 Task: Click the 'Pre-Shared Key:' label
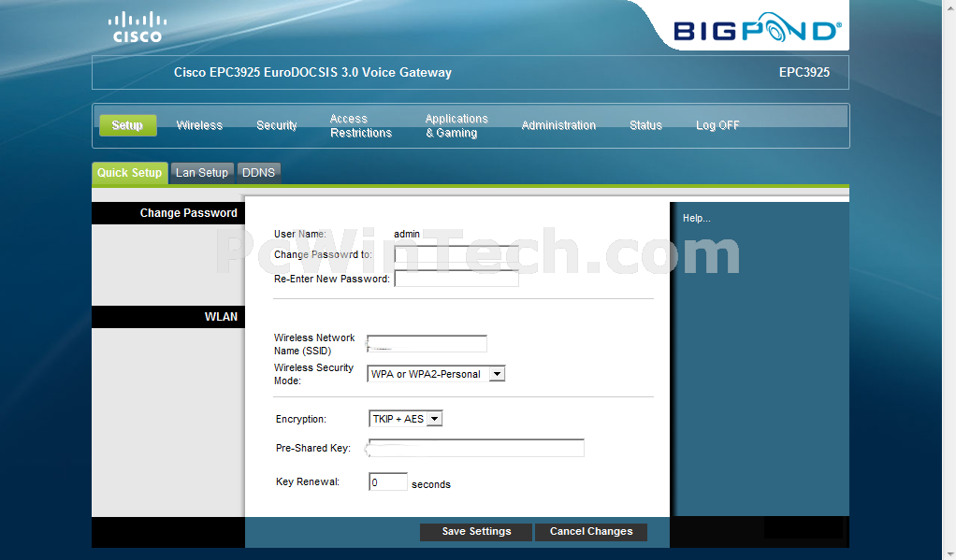coord(313,448)
